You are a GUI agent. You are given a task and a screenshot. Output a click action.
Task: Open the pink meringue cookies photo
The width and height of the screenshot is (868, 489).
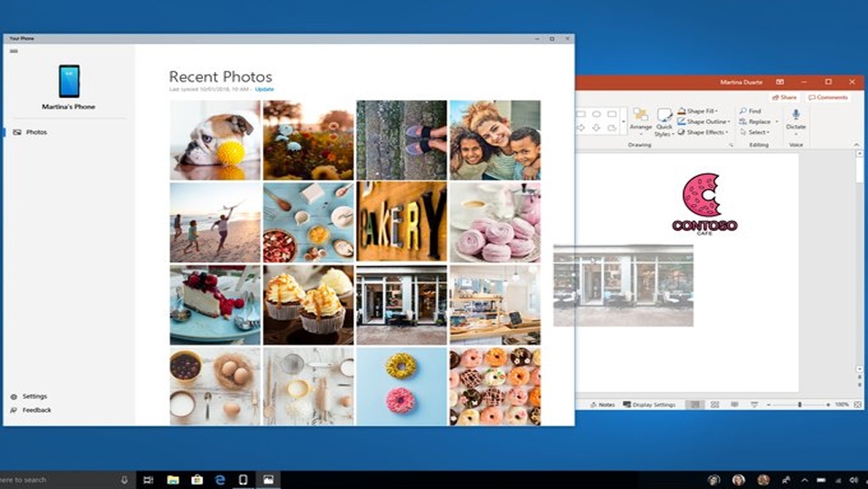(495, 222)
